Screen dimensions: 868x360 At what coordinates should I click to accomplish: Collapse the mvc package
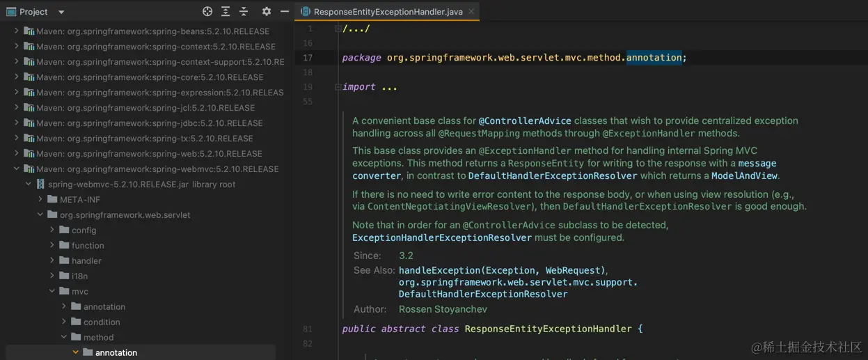[52, 291]
